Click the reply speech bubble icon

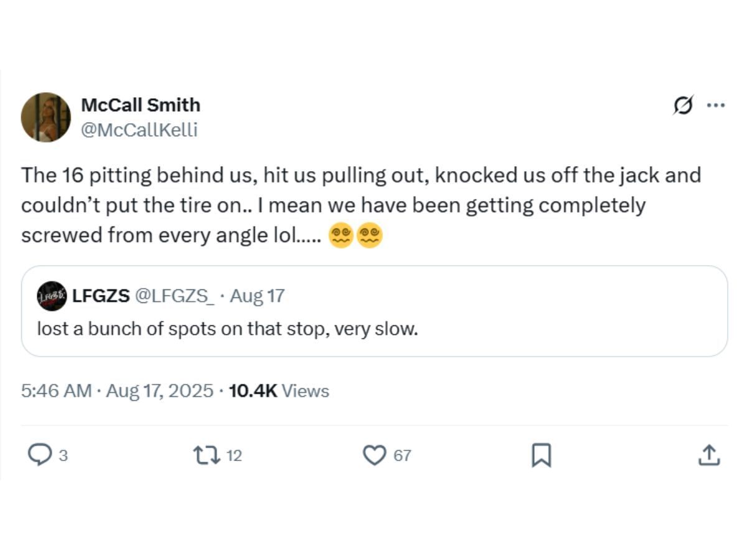pyautogui.click(x=40, y=455)
